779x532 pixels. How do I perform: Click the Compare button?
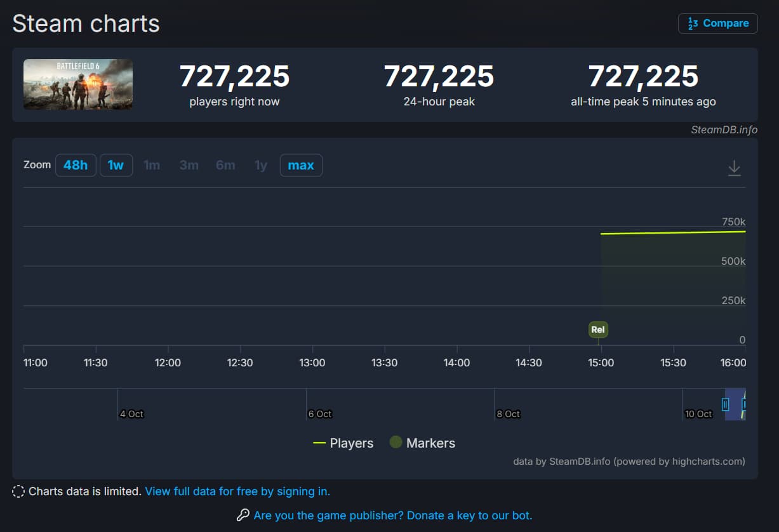717,23
